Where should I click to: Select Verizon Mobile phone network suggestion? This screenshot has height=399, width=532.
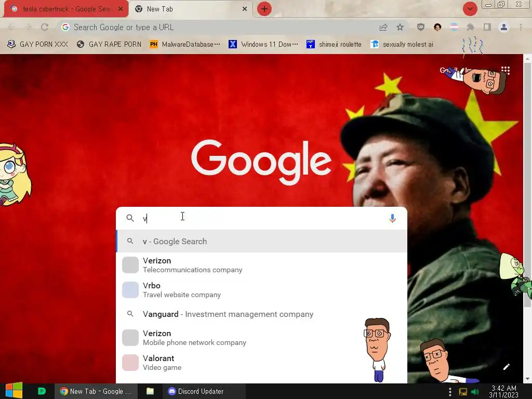(x=261, y=338)
